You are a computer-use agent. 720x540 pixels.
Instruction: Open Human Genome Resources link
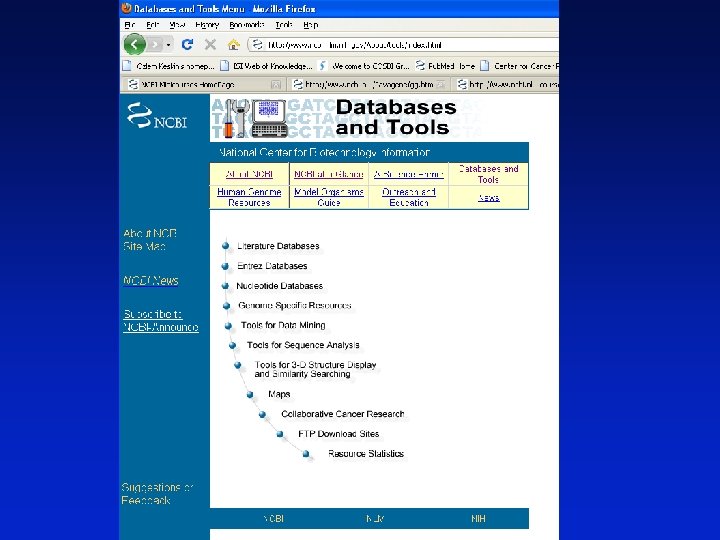249,197
